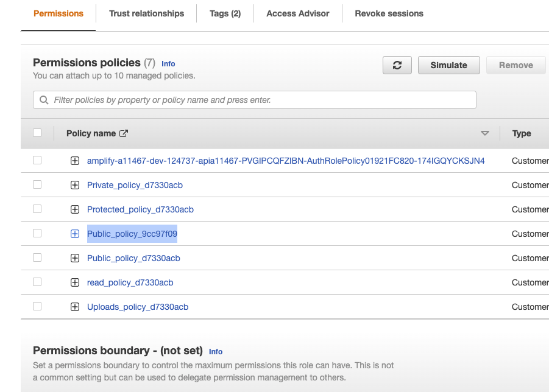Switch to the Trust relationships tab
The height and width of the screenshot is (392, 549).
click(146, 13)
